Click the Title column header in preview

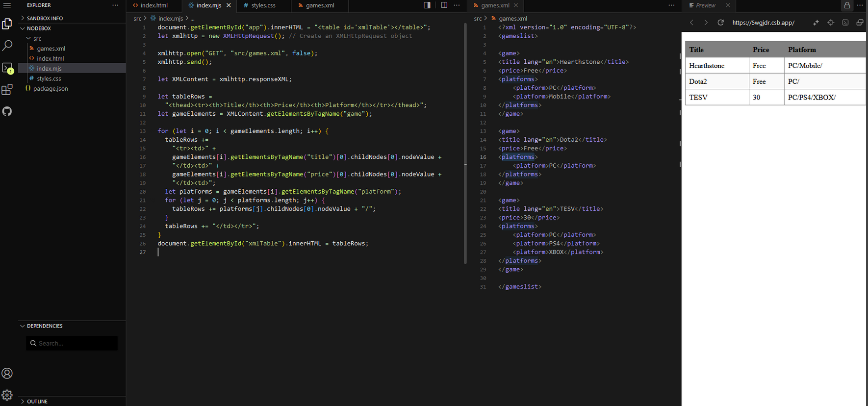(717, 50)
